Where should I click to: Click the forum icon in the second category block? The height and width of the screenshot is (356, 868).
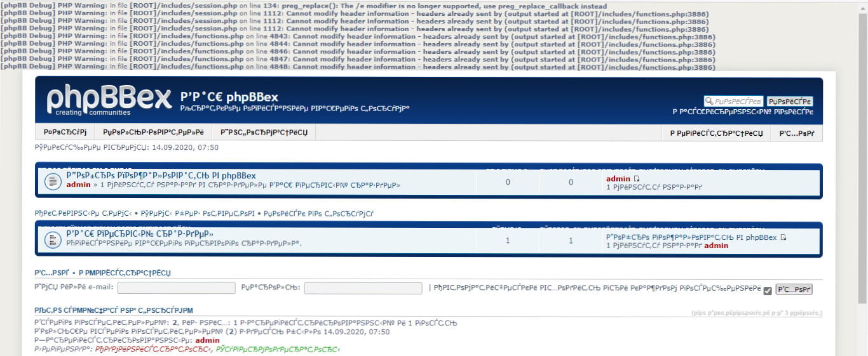pos(52,240)
